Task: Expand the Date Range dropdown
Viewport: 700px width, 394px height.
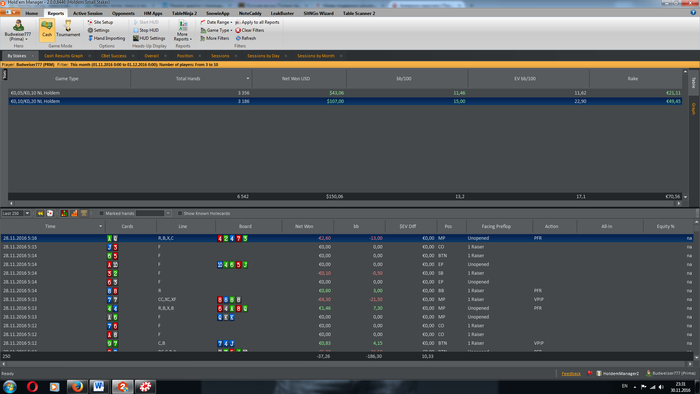Action: click(217, 22)
